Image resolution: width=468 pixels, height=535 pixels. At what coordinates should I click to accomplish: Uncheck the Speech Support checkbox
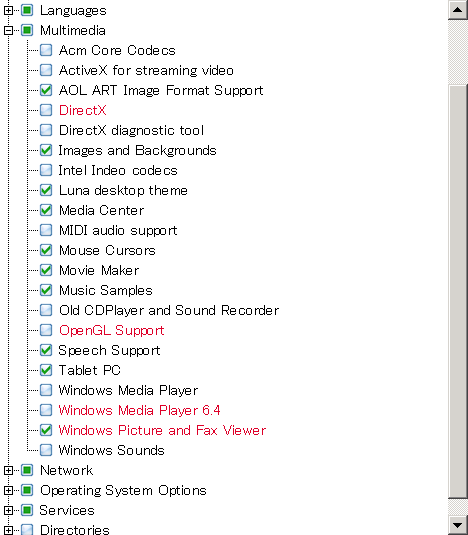pyautogui.click(x=46, y=350)
